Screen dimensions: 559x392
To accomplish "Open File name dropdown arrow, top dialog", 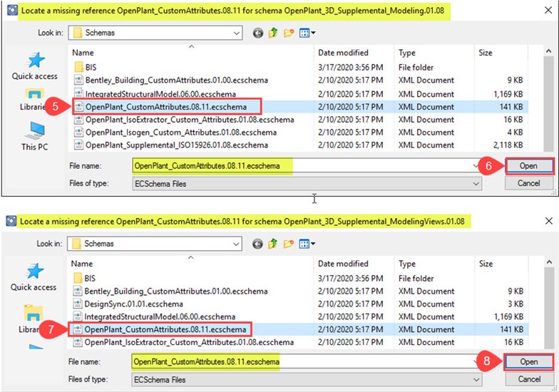I will click(476, 165).
